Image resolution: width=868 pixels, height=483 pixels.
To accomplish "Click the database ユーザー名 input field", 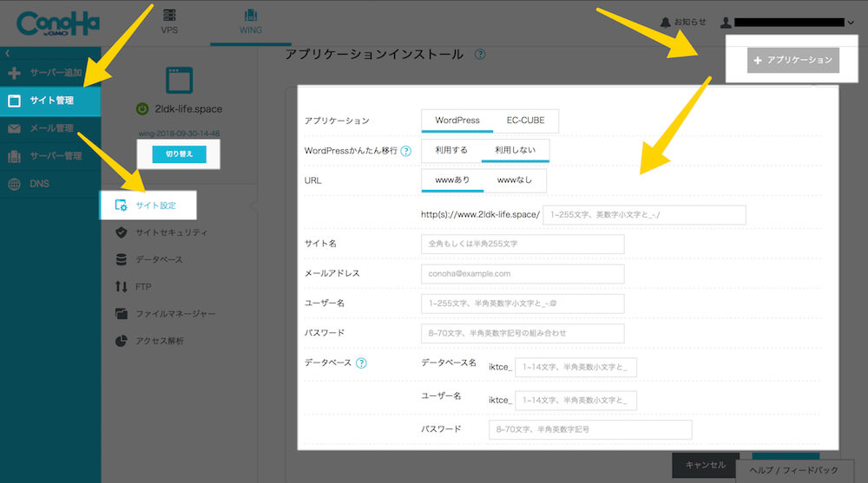I will click(575, 401).
